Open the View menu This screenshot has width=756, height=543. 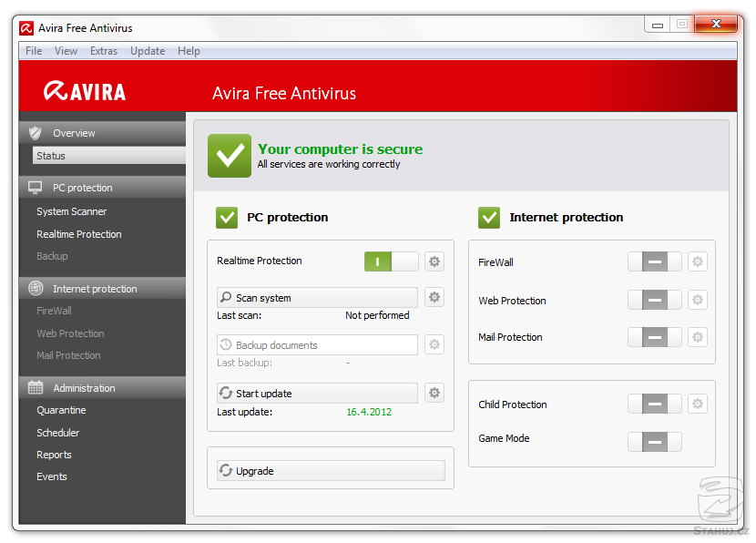click(x=66, y=51)
